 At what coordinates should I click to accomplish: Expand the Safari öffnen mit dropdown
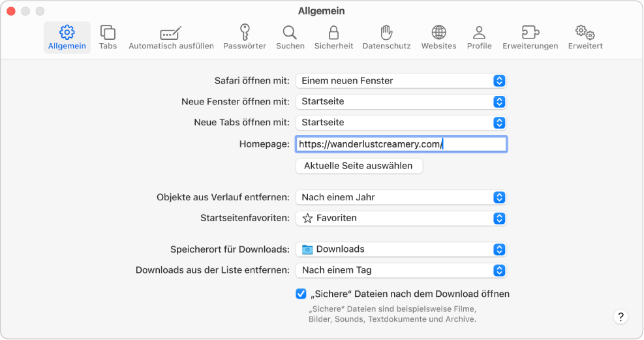click(x=401, y=81)
